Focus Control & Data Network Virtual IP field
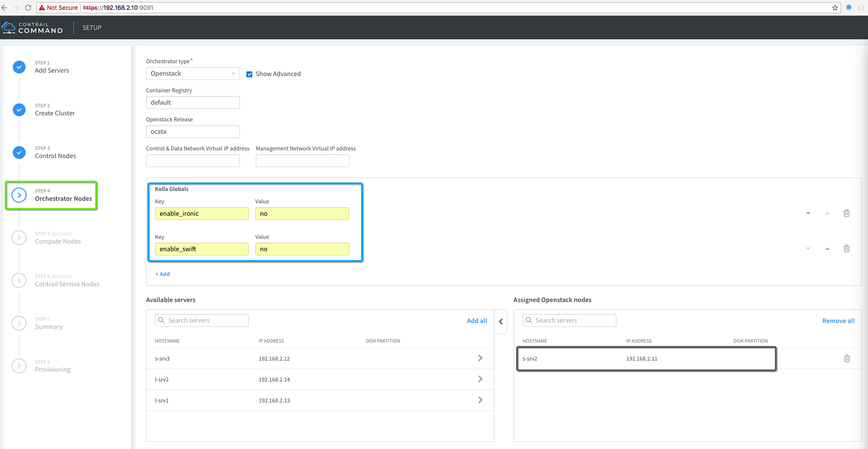This screenshot has height=449, width=868. coord(193,161)
